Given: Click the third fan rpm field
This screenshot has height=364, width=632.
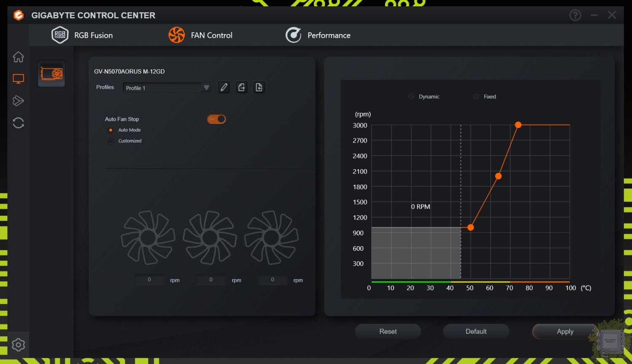Looking at the screenshot, I should tap(273, 280).
